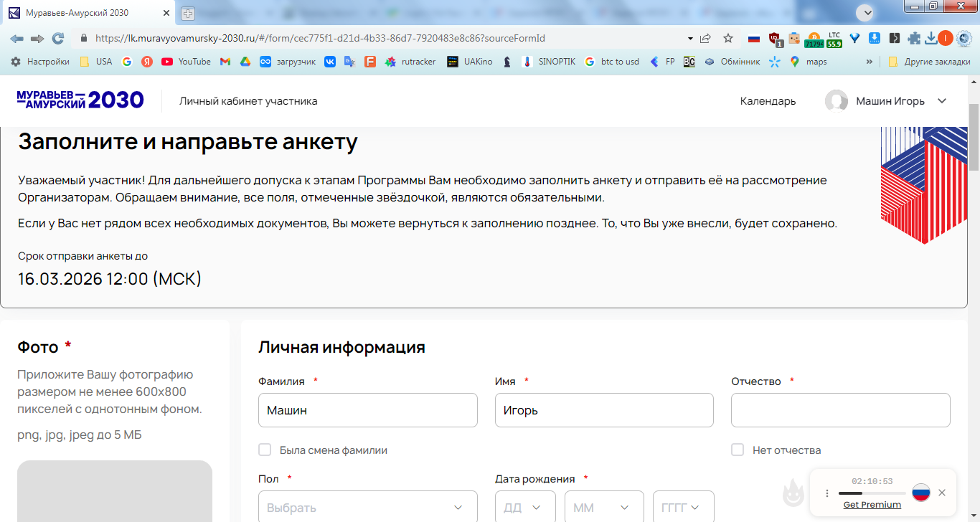Viewport: 980px width, 522px height.
Task: Open the address bar dropdown arrow
Action: point(690,38)
